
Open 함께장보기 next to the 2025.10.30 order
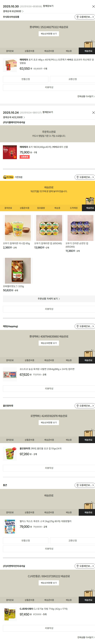coord(48,6)
